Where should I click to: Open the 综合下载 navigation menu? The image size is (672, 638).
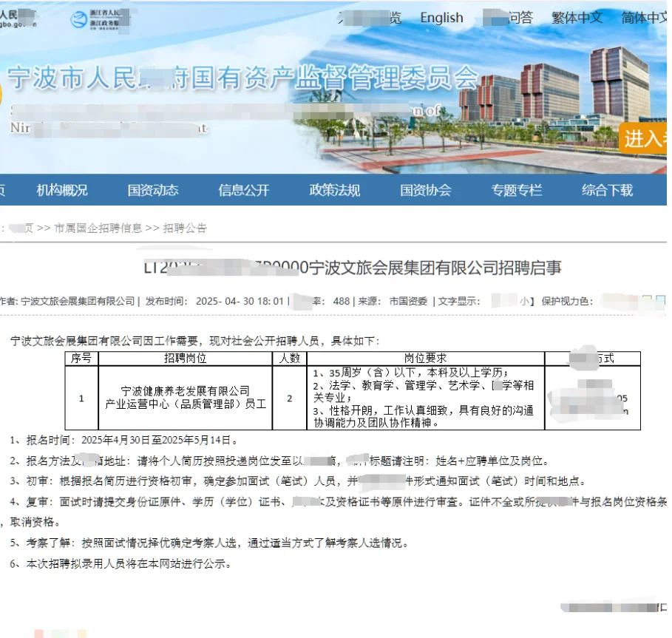[608, 190]
